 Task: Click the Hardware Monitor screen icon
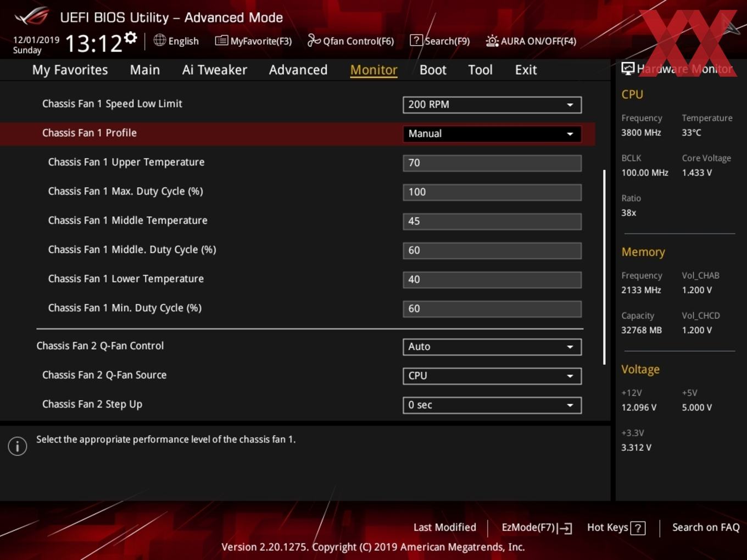[628, 68]
